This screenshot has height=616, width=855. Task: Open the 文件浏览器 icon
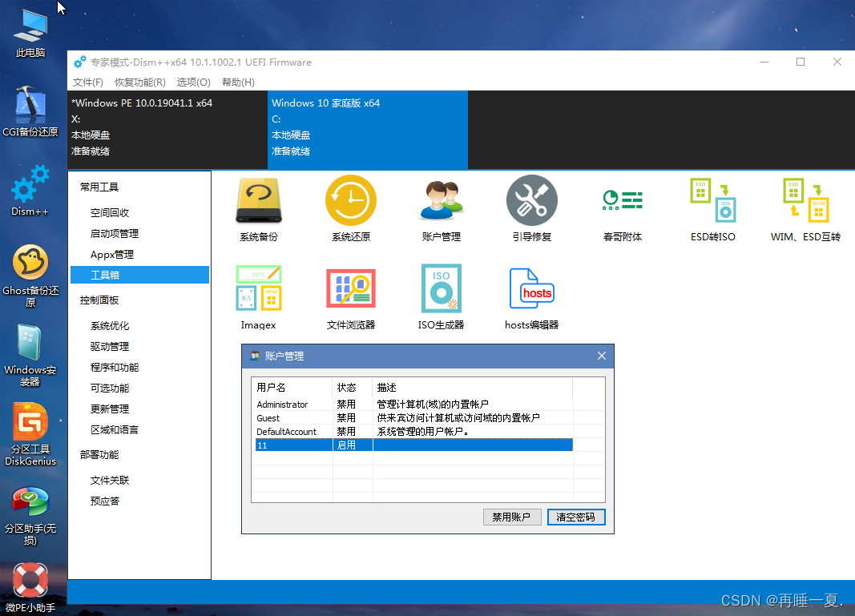[x=351, y=288]
